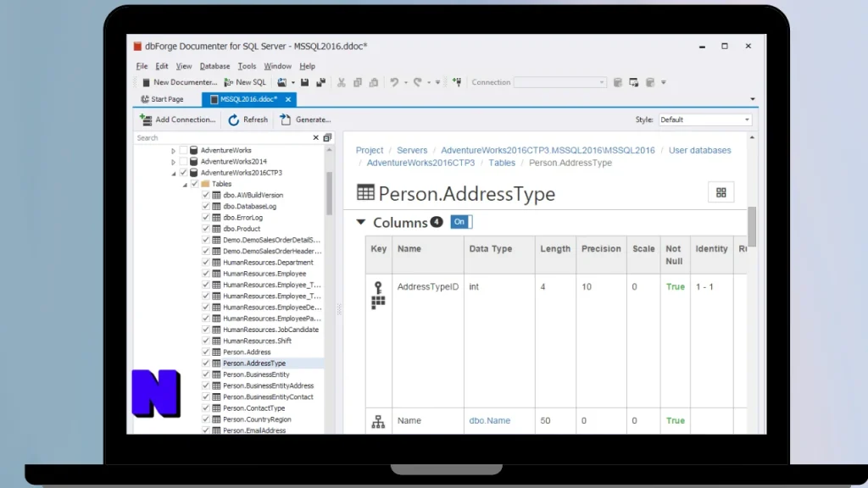Screen dimensions: 868x488
Task: Click the Open file icon in toolbar
Action: point(282,82)
